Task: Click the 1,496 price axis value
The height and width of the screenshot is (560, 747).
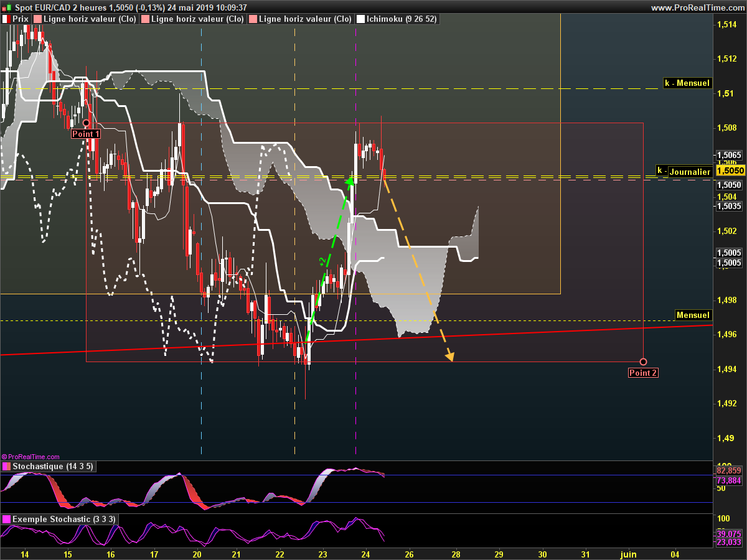Action: tap(726, 335)
